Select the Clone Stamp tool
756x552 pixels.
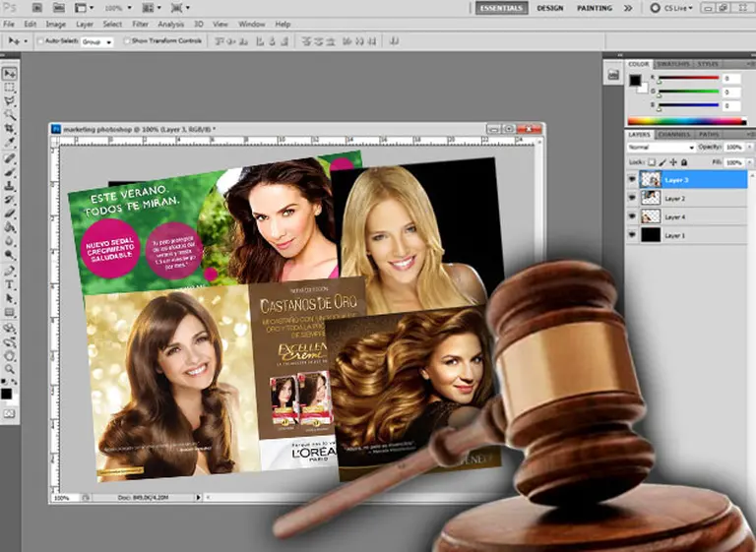point(10,186)
